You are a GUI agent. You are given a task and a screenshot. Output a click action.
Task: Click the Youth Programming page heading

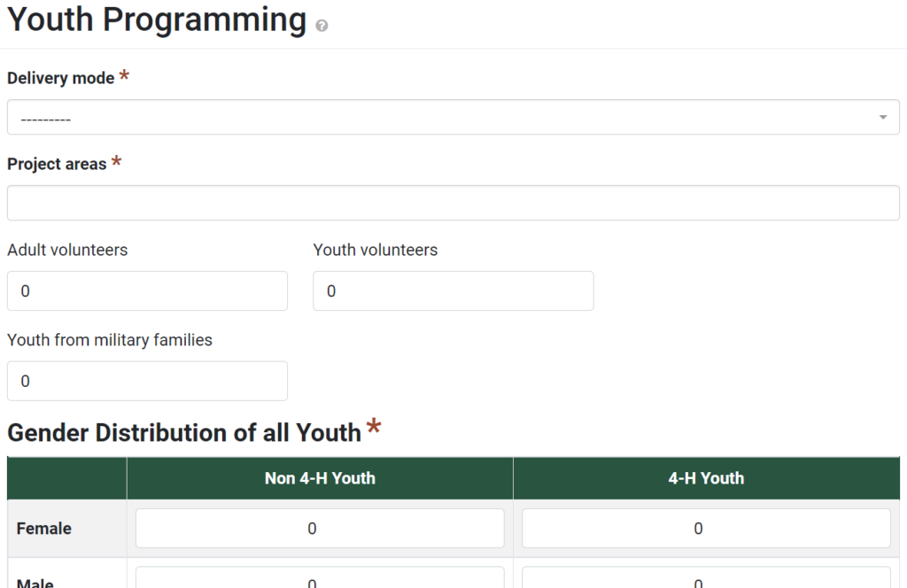tap(157, 19)
